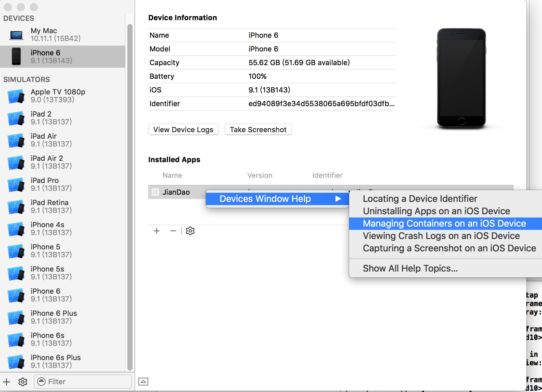The width and height of the screenshot is (542, 392).
Task: Sort installed apps by Version column
Action: 260,175
